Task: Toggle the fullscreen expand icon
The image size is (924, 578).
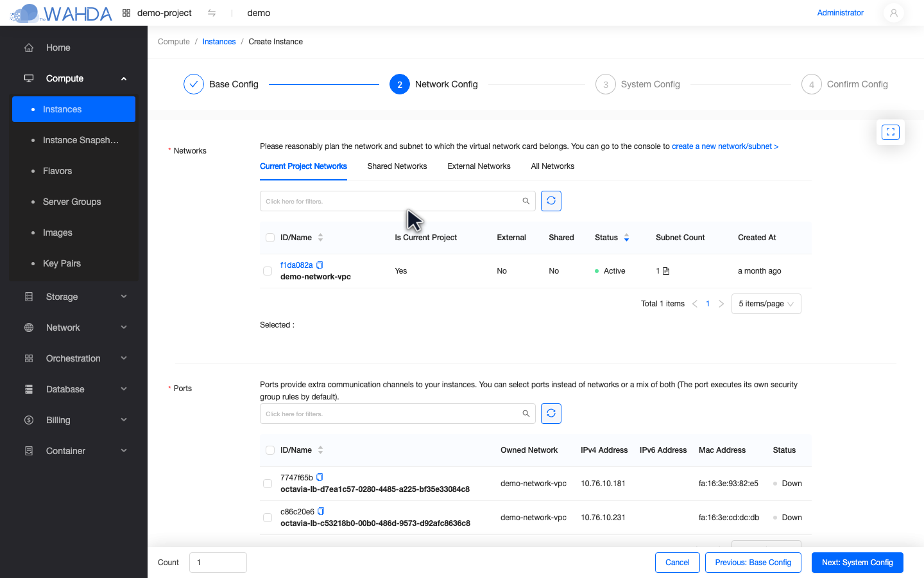Action: (891, 132)
